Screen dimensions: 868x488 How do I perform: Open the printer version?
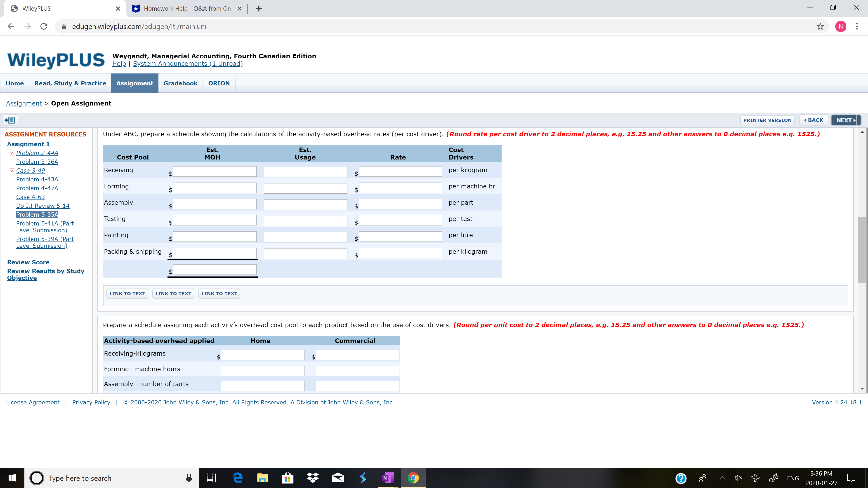[767, 120]
